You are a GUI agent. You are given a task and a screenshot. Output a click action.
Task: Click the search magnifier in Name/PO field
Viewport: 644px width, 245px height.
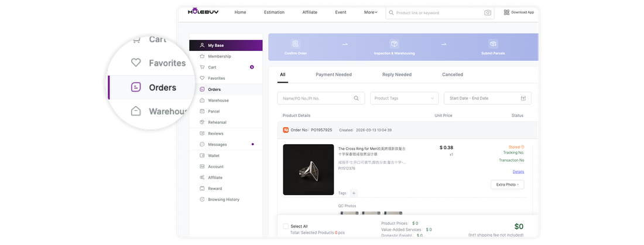tap(357, 98)
